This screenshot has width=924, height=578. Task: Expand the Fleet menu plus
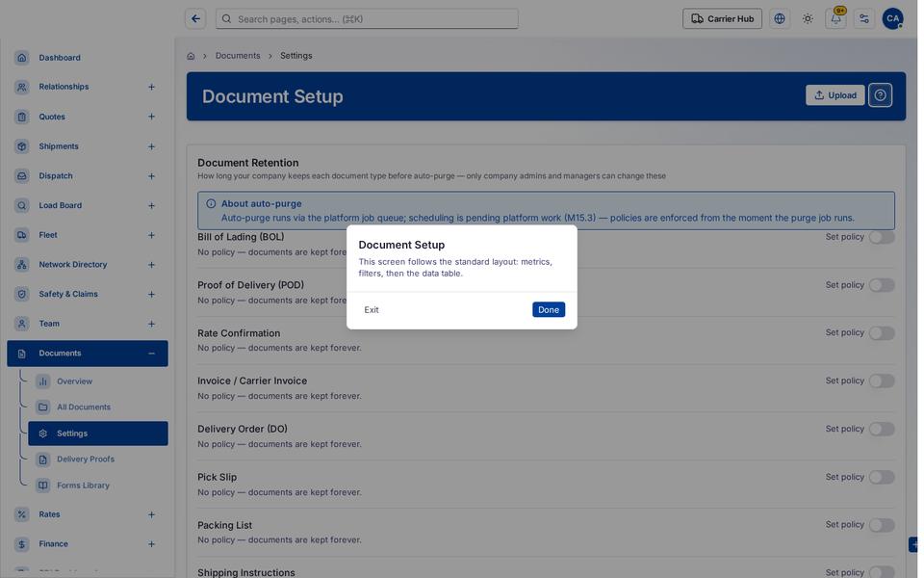click(151, 235)
